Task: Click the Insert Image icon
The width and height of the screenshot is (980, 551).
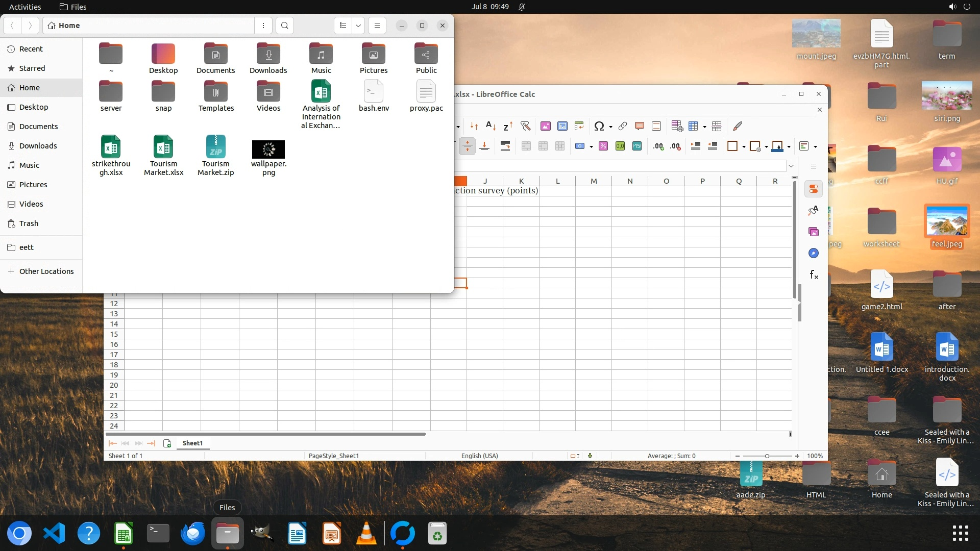Action: pyautogui.click(x=545, y=126)
